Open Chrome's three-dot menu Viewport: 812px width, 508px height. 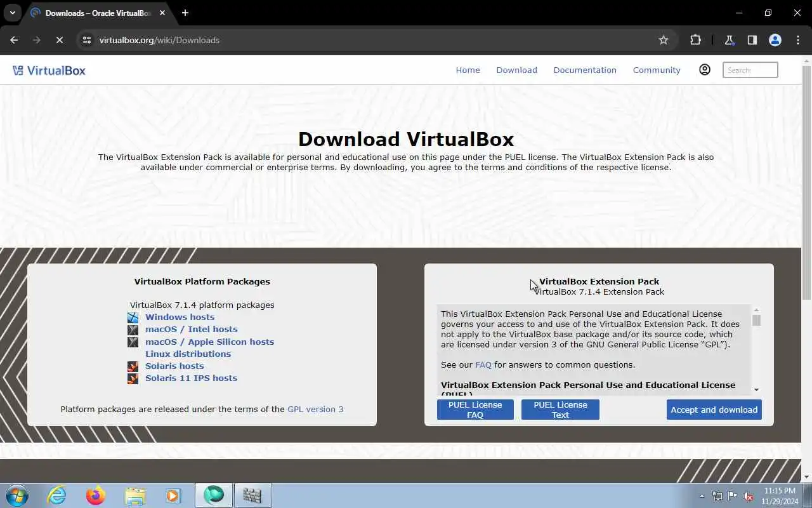(798, 40)
